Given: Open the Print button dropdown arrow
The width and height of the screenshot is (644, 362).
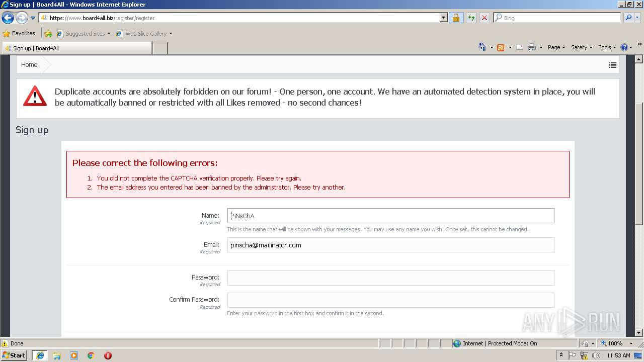Looking at the screenshot, I should [541, 47].
